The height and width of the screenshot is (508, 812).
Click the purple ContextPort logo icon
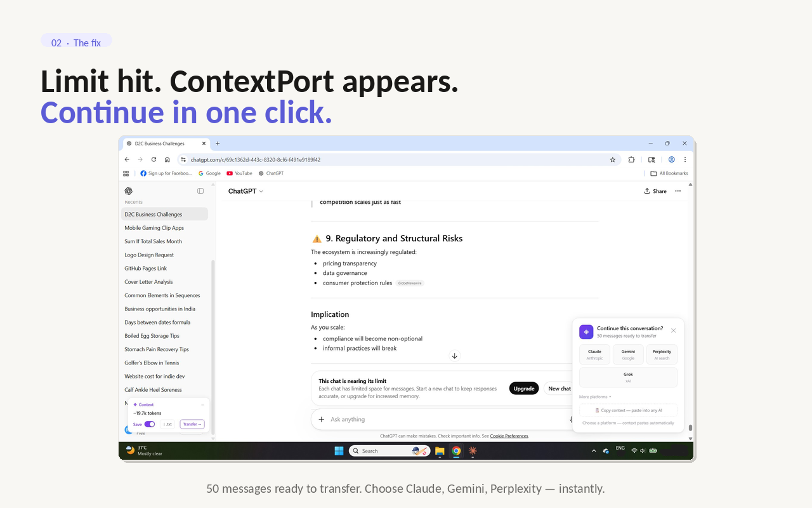pyautogui.click(x=586, y=332)
